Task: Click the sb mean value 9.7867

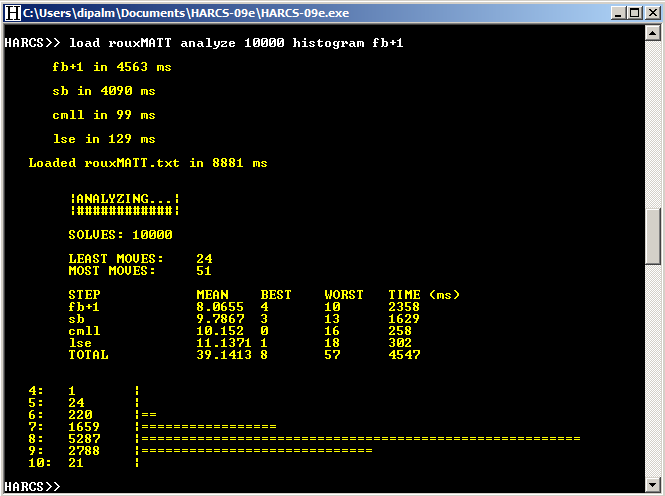Action: pos(220,319)
